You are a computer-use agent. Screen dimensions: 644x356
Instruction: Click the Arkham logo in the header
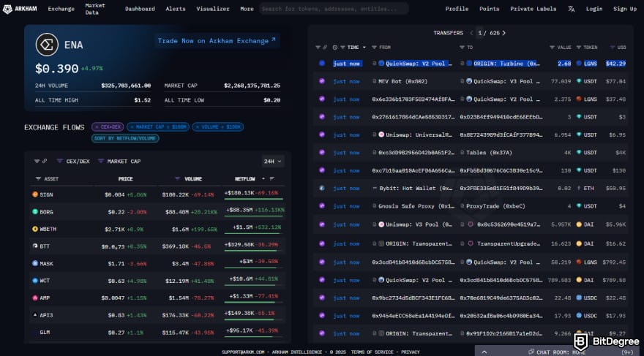[x=19, y=9]
